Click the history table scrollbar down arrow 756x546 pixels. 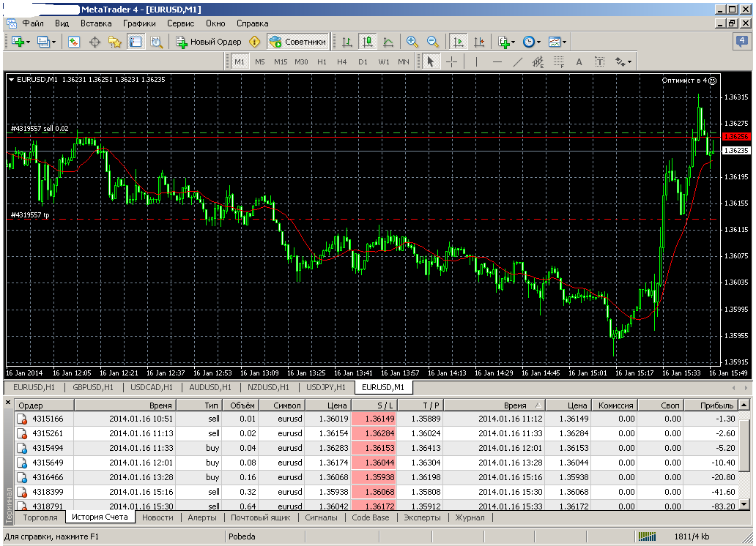[744, 504]
